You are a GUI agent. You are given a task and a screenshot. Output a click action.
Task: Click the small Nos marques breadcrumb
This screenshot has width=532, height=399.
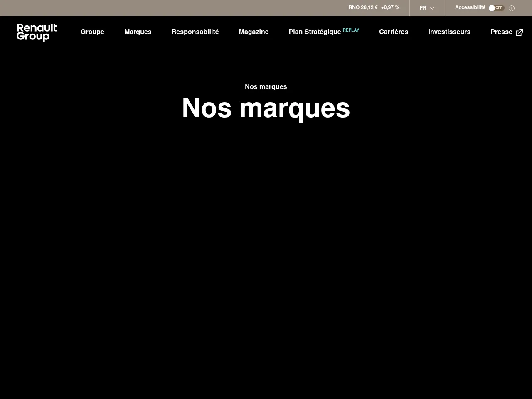[x=266, y=87]
